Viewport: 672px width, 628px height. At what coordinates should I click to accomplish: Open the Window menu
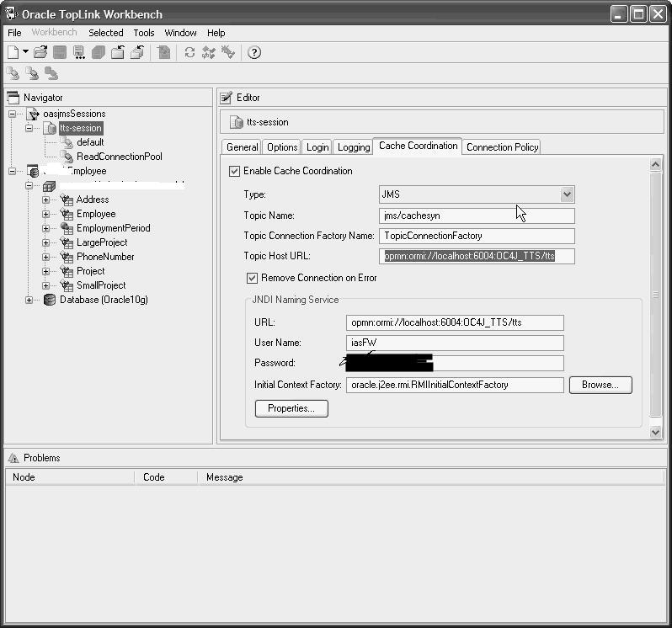[180, 33]
